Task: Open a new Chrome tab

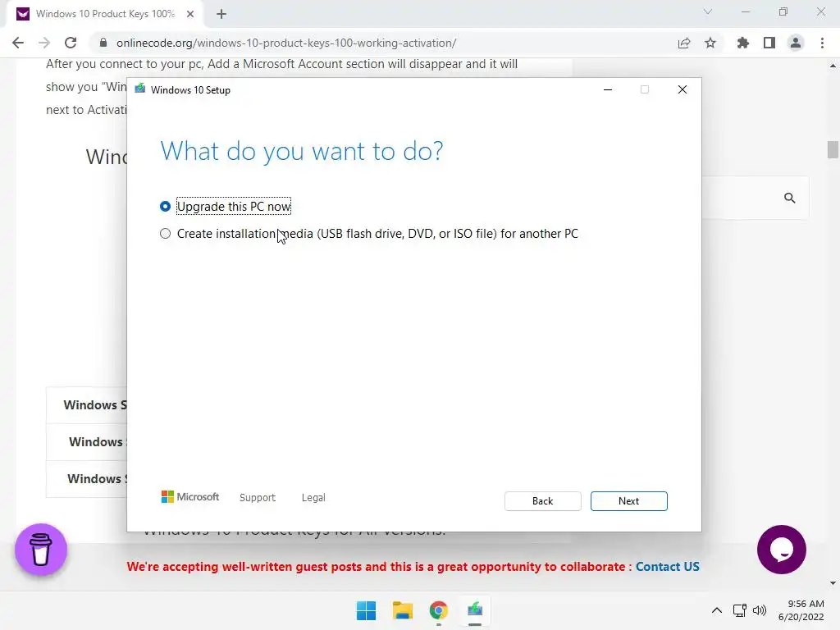Action: [x=221, y=14]
